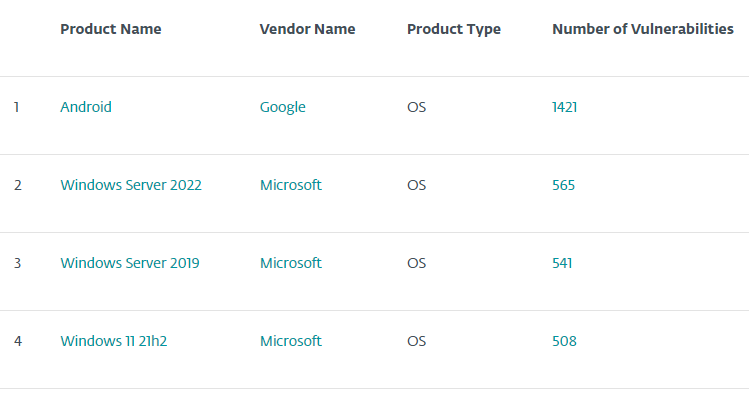The image size is (749, 394).
Task: Click rank number 1 for Android
Action: tap(17, 107)
